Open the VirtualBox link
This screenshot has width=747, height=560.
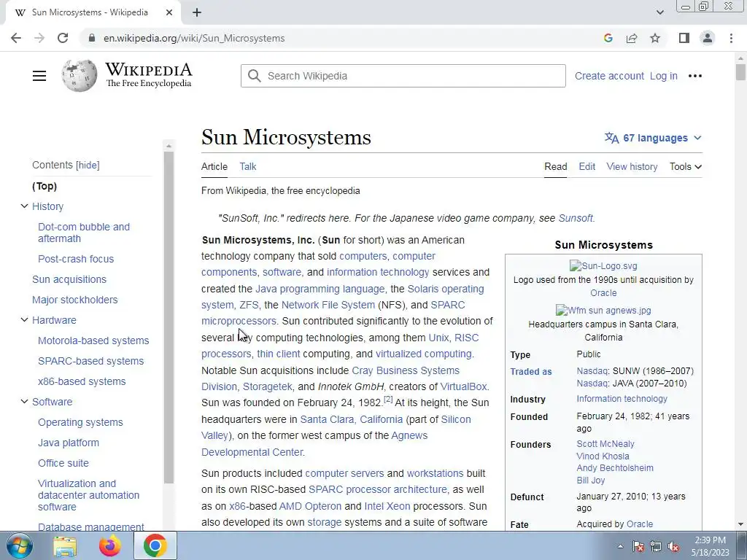click(x=463, y=386)
